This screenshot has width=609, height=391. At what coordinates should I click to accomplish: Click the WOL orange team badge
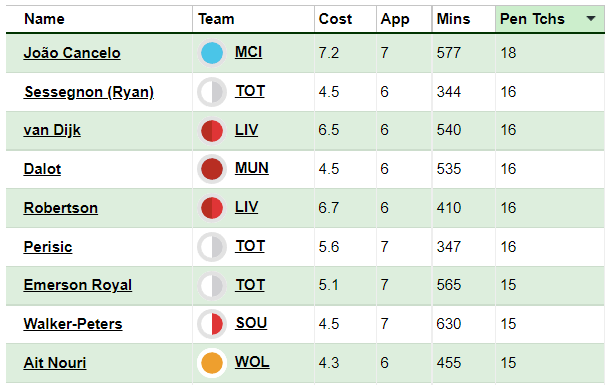tap(212, 363)
